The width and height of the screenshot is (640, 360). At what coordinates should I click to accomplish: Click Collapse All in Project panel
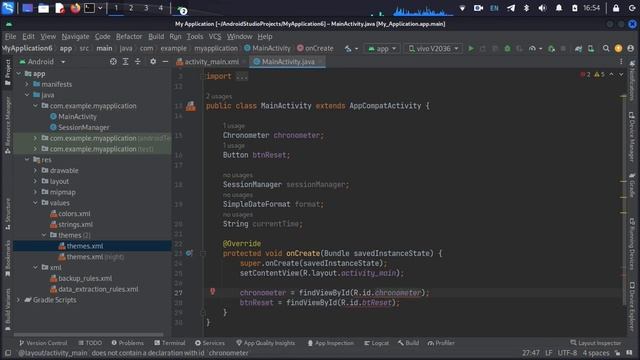tap(138, 62)
